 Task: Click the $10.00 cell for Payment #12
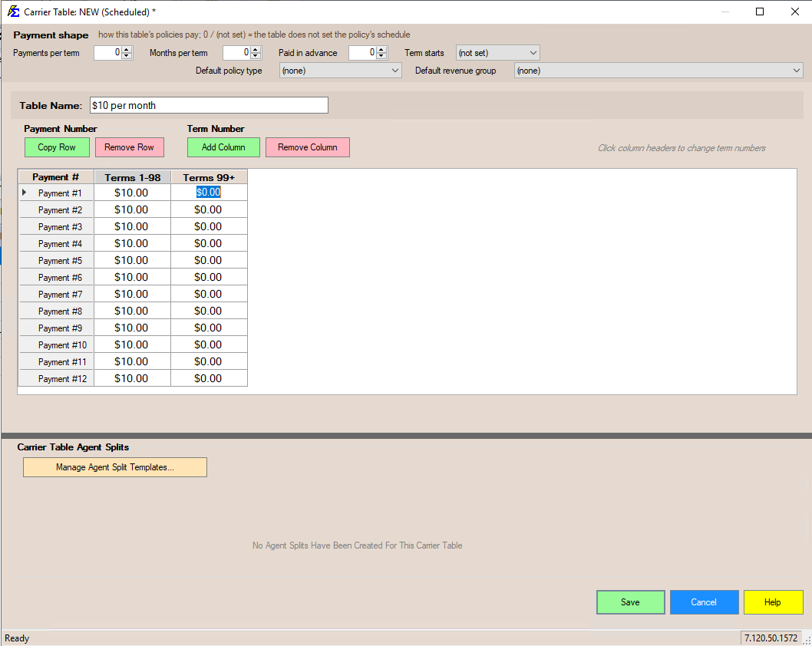coord(132,378)
